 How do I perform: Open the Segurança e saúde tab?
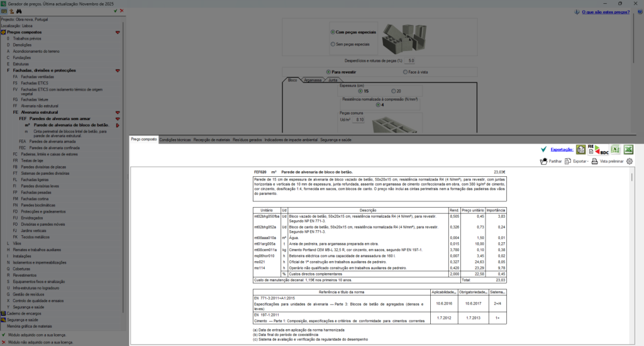pos(336,140)
